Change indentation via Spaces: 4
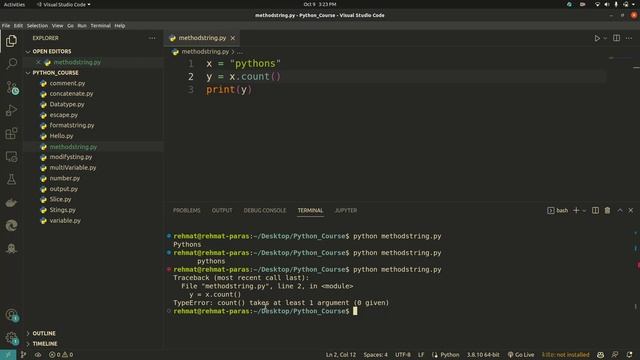The width and height of the screenshot is (640, 360). (376, 355)
